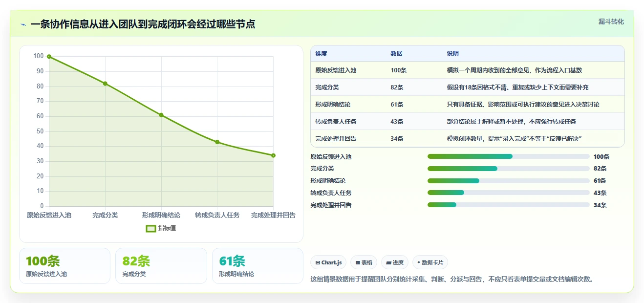Click the 转成负责人任务 cell in the table
The image size is (644, 303).
click(x=336, y=122)
